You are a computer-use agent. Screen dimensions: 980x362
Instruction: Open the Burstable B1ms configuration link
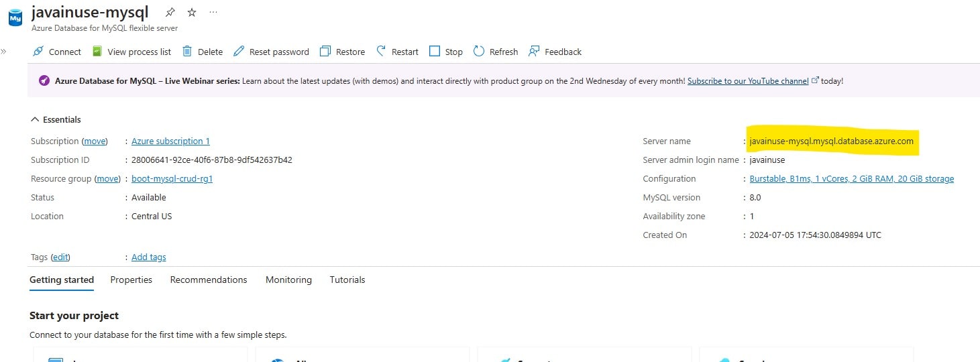851,179
